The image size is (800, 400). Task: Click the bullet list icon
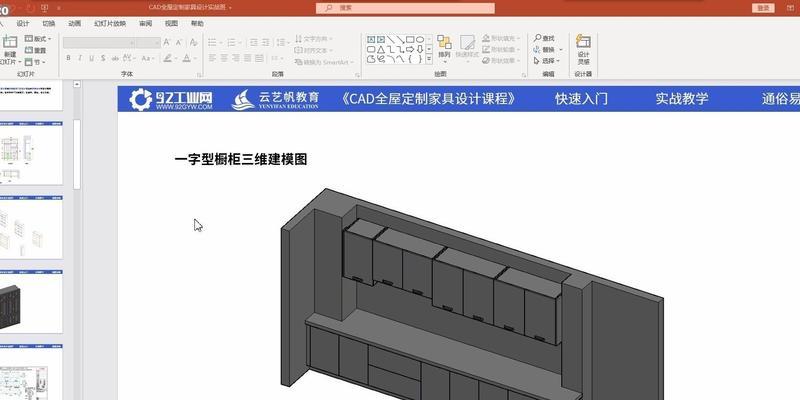tap(214, 43)
